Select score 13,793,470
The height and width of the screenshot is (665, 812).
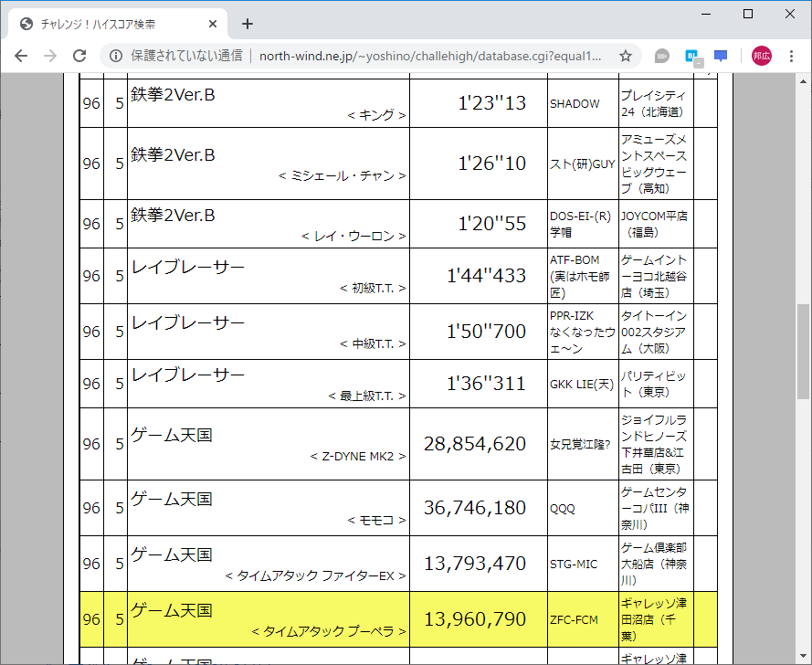475,564
